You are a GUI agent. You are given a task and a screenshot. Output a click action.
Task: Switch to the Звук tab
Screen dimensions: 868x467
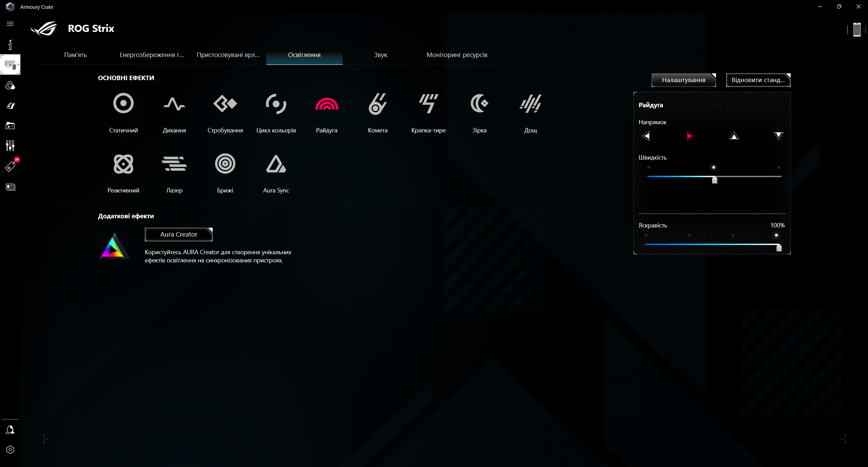coord(380,55)
